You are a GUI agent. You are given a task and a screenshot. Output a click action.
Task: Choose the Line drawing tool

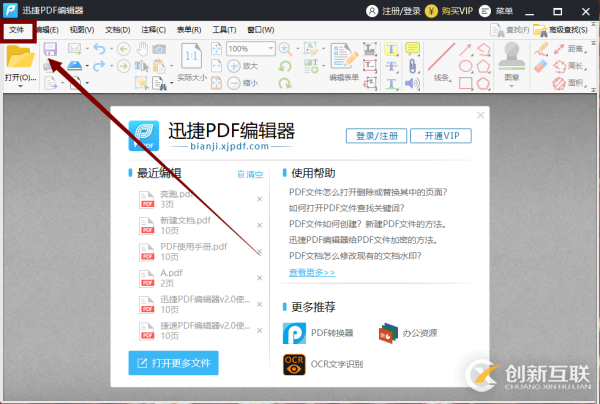coord(441,57)
